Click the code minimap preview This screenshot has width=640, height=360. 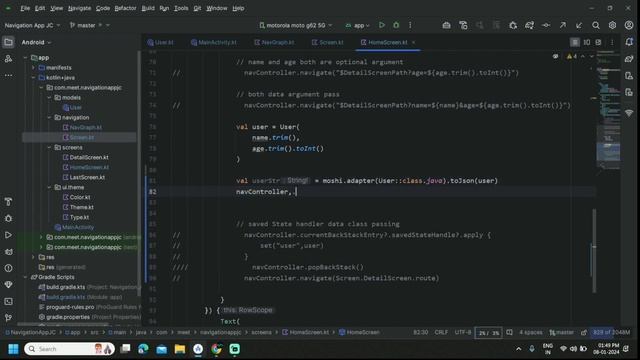coord(609,113)
